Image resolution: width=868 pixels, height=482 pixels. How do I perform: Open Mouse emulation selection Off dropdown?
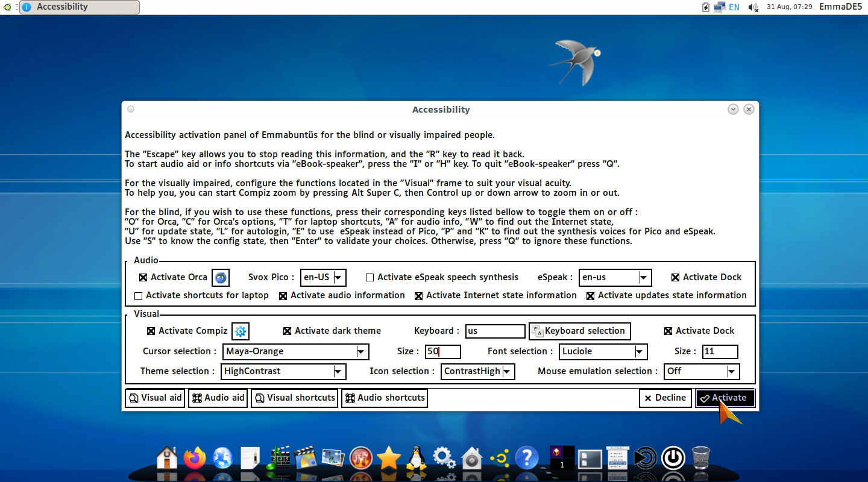pos(702,372)
